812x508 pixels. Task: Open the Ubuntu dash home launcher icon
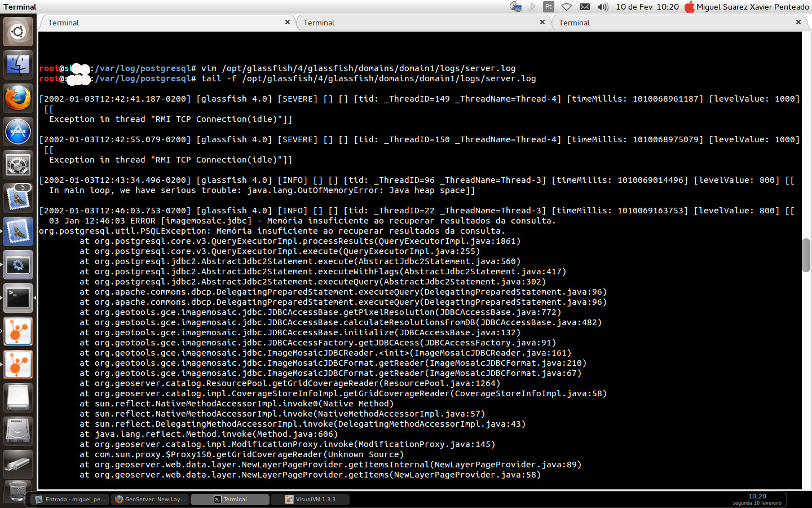coord(18,32)
